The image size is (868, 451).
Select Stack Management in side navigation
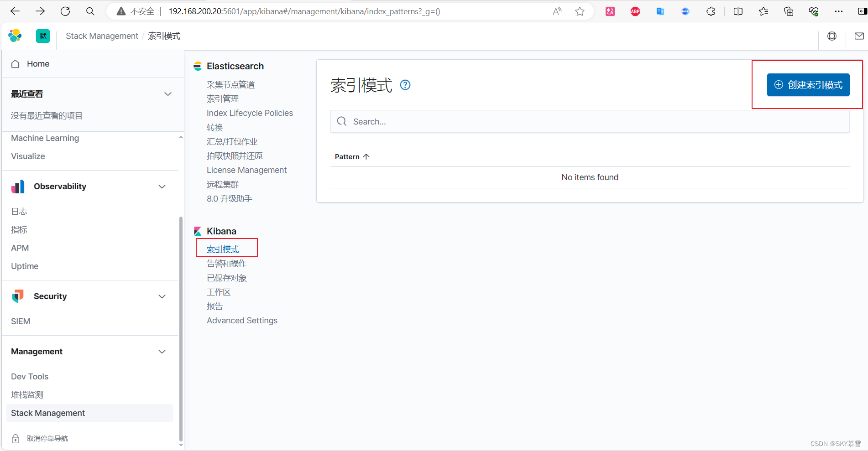point(90,413)
